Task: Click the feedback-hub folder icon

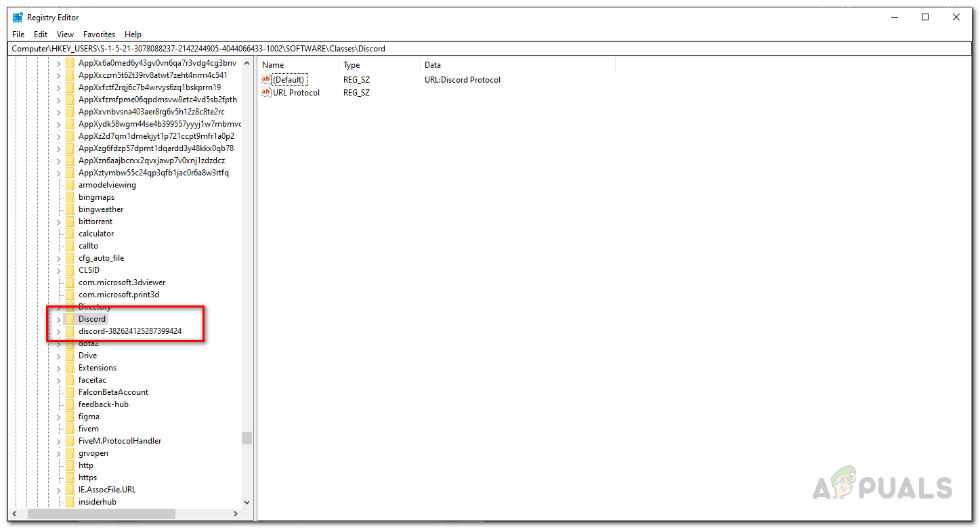Action: (x=69, y=404)
